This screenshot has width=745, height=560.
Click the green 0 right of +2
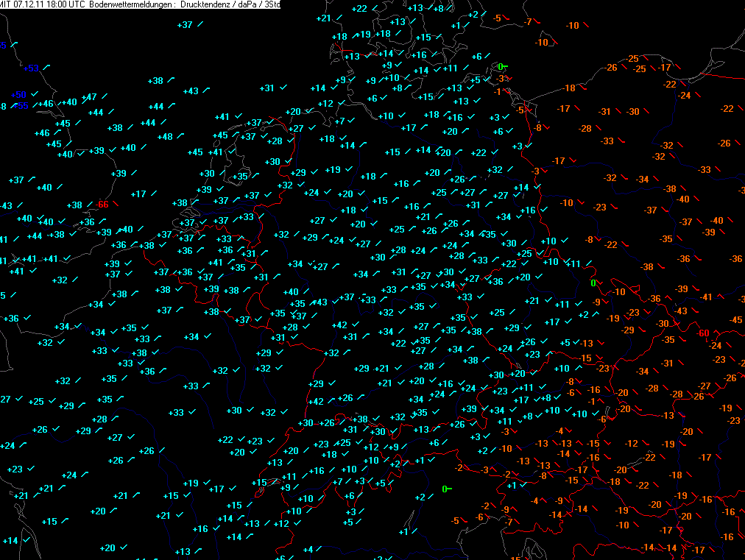point(445,489)
